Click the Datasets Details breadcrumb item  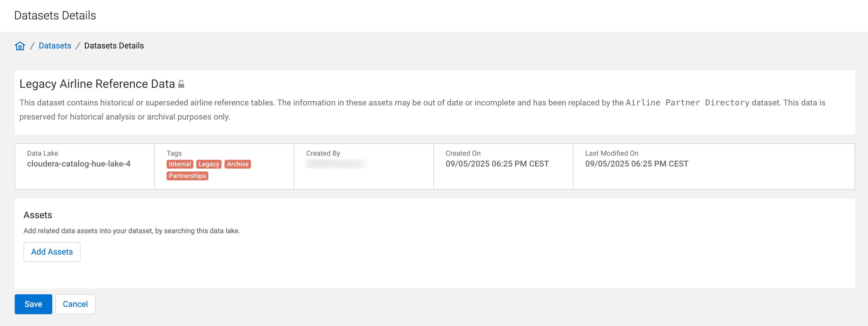114,46
